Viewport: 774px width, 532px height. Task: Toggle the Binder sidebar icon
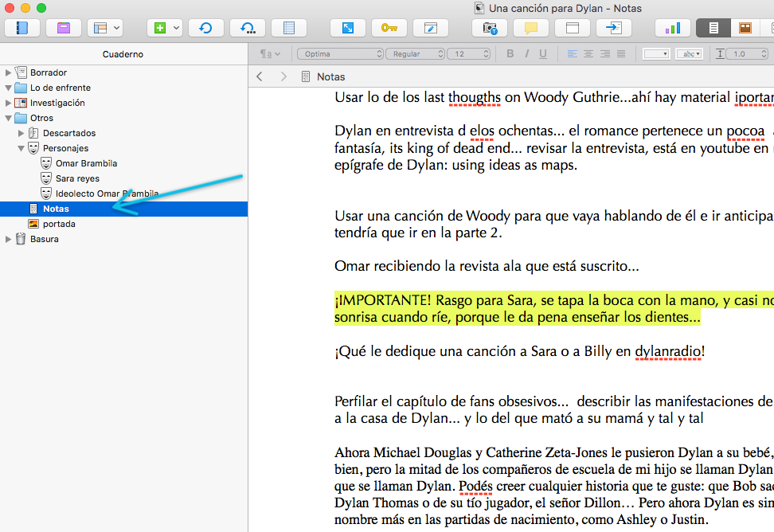[x=22, y=28]
